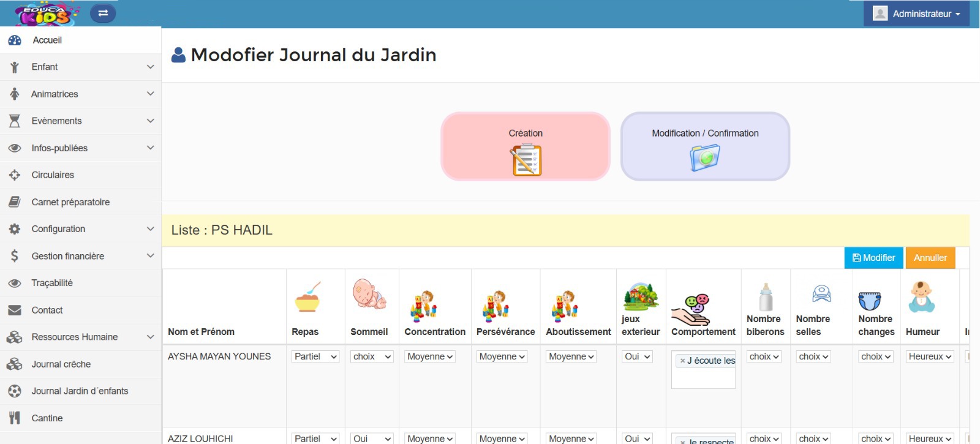980x444 pixels.
Task: Open the Traçabilité menu item
Action: coord(80,283)
